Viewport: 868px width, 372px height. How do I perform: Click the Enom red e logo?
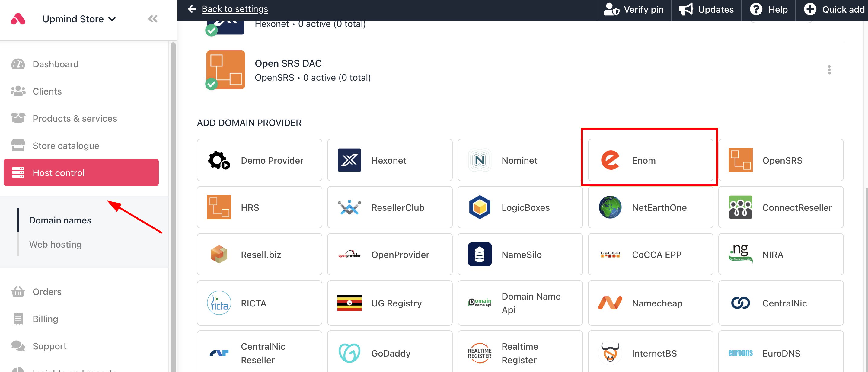[610, 160]
